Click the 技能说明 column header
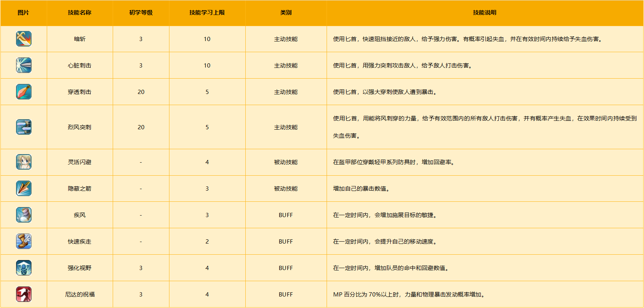 pyautogui.click(x=485, y=13)
